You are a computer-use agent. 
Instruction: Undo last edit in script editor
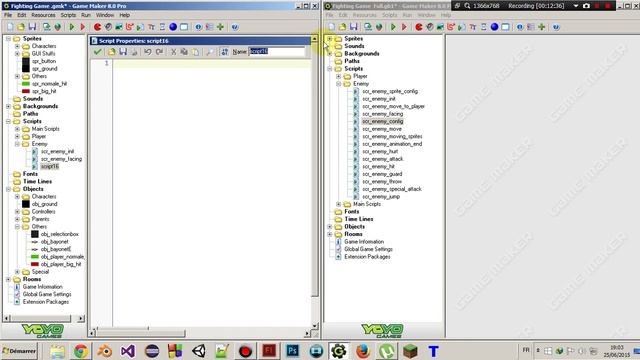coord(148,52)
